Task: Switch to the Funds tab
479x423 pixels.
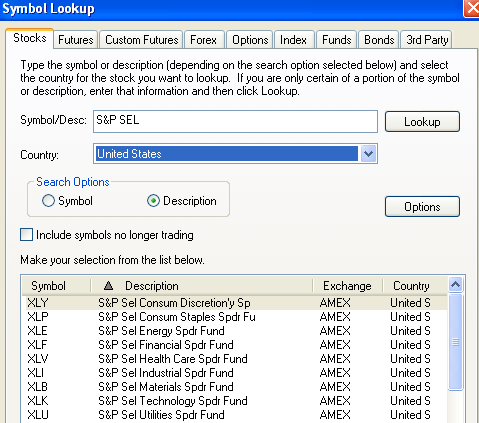Action: [337, 40]
